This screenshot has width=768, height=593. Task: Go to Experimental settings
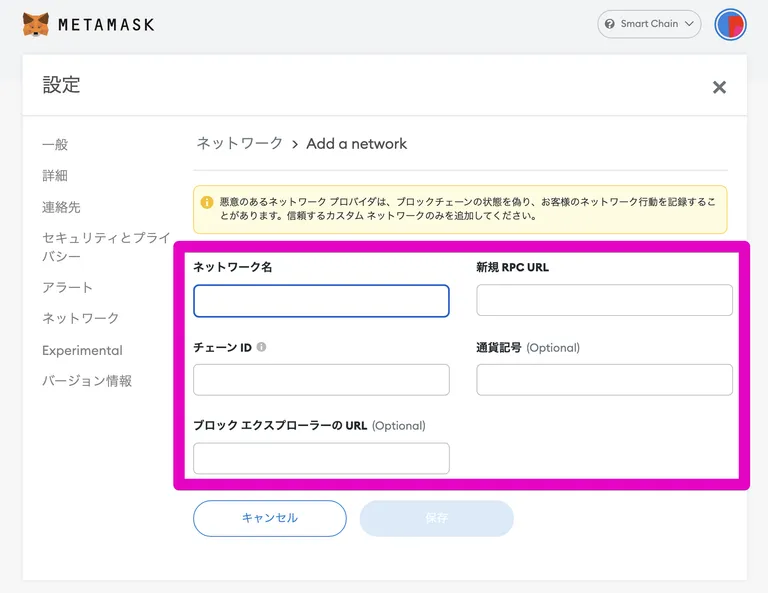(82, 351)
